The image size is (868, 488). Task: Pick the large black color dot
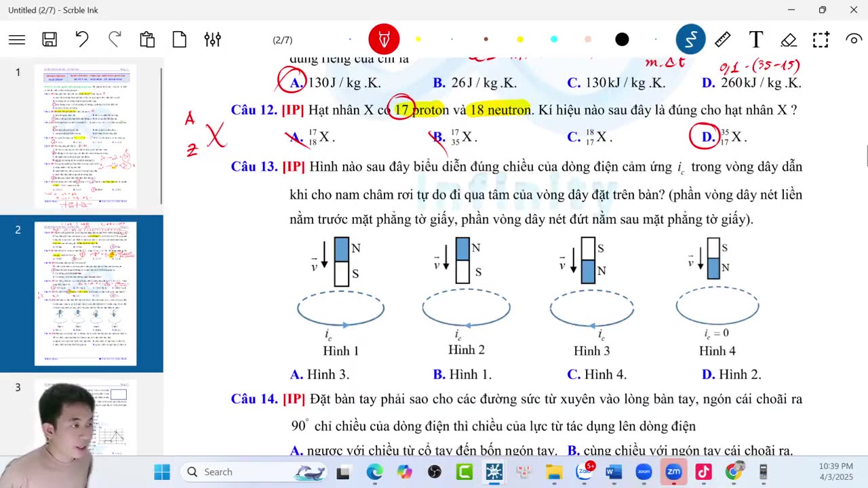(x=622, y=39)
